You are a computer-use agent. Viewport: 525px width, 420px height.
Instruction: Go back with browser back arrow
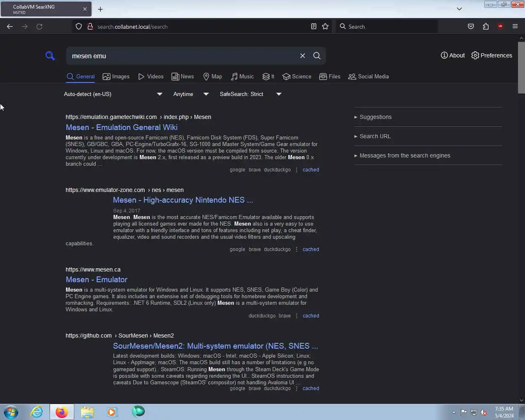coord(10,27)
